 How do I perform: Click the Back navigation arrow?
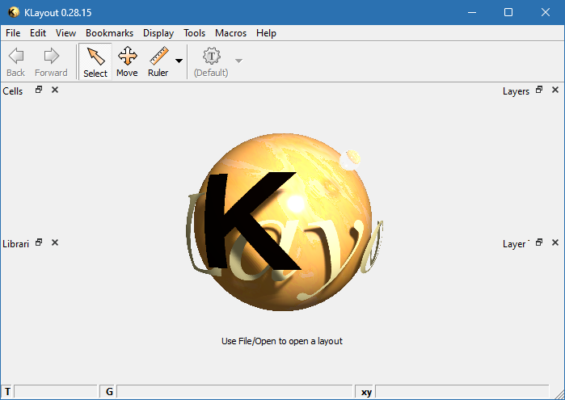click(x=16, y=62)
